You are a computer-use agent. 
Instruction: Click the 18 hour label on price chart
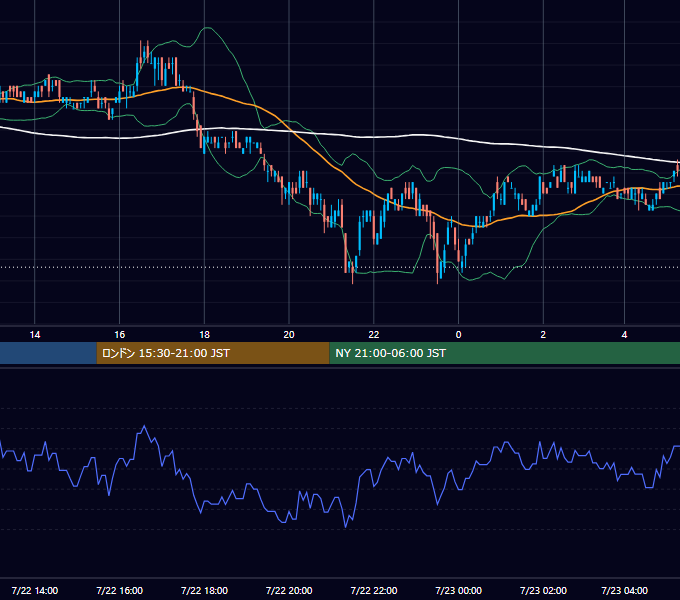click(x=204, y=335)
